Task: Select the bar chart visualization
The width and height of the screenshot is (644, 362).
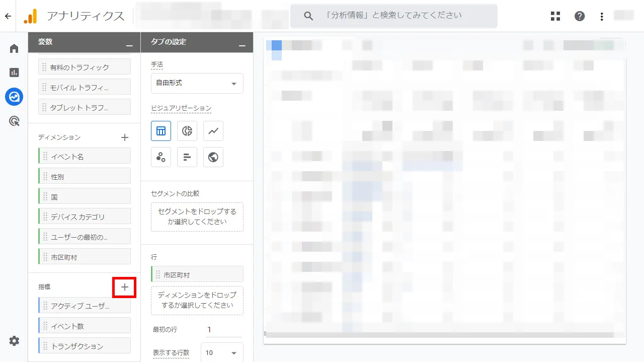Action: coord(187,157)
